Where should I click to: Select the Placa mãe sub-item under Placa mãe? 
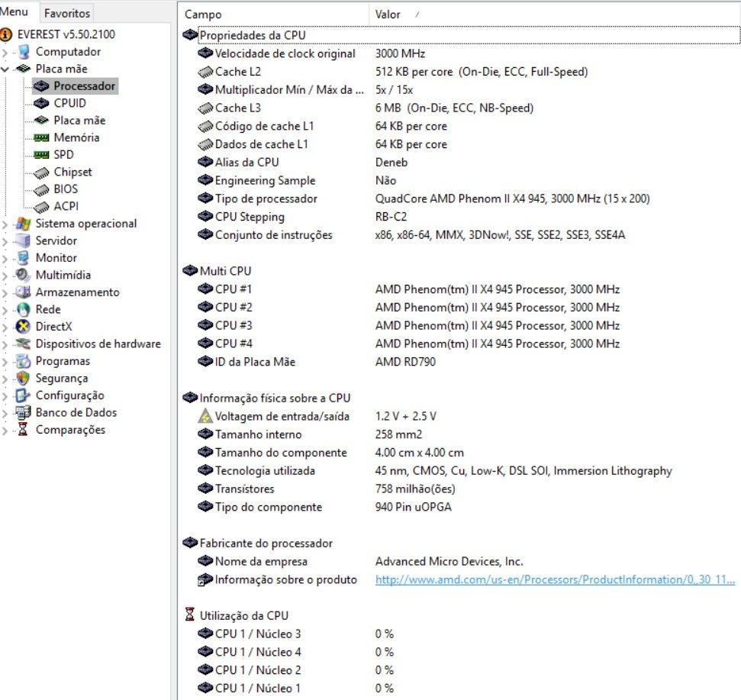(79, 121)
